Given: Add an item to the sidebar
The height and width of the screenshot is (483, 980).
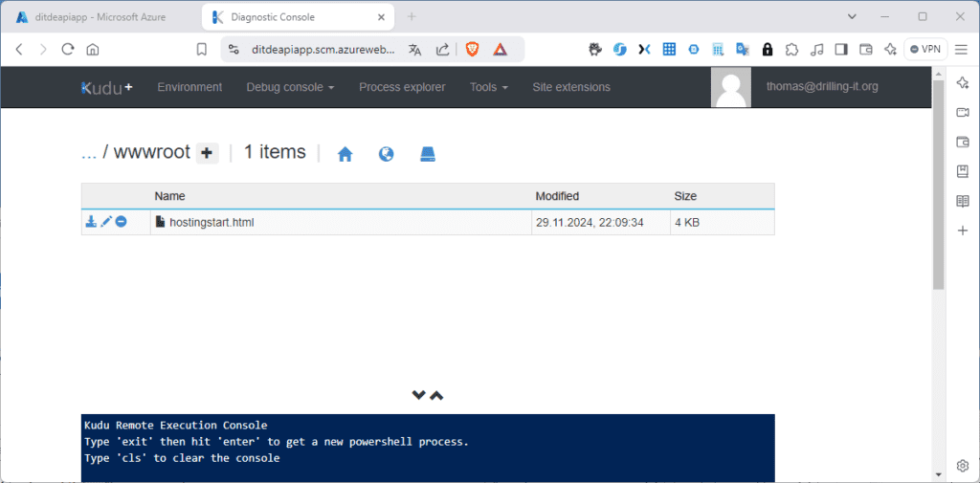Looking at the screenshot, I should [963, 231].
